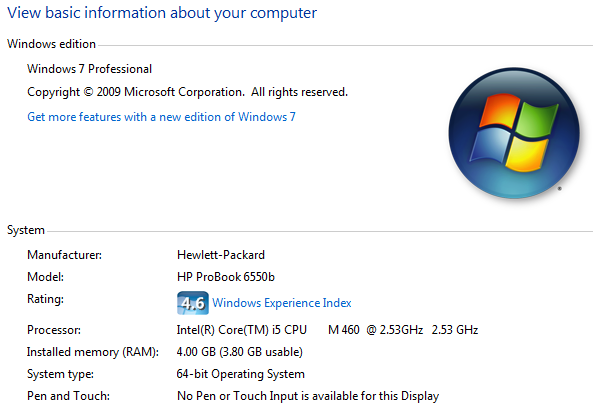Click the 'Pen and Touch:' label
The width and height of the screenshot is (599, 415).
(68, 396)
